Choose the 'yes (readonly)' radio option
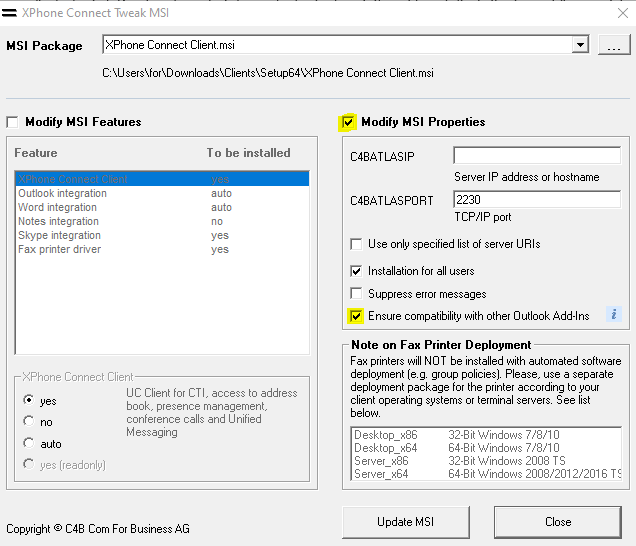The height and width of the screenshot is (546, 636). click(x=28, y=464)
